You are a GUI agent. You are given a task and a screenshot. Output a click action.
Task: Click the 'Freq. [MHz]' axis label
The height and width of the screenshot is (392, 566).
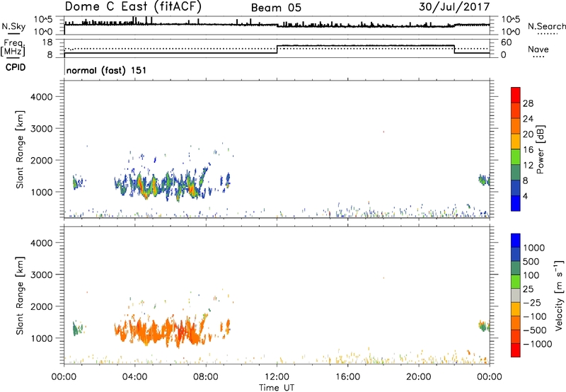(13, 48)
